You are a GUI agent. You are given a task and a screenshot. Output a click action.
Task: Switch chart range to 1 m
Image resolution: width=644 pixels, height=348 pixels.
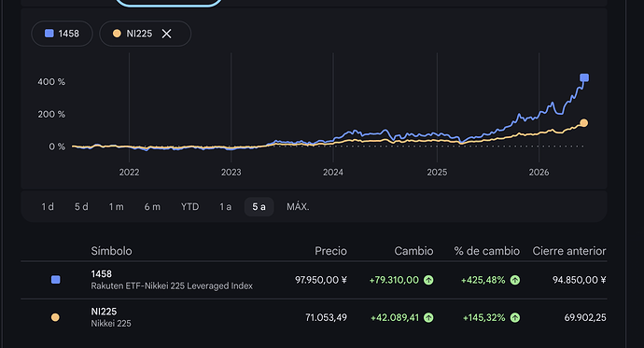[117, 207]
